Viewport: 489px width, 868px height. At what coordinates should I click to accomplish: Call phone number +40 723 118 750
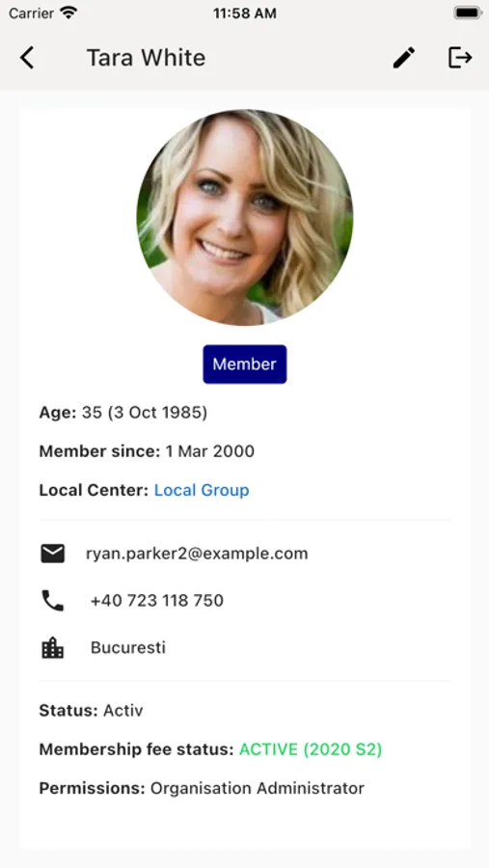156,601
